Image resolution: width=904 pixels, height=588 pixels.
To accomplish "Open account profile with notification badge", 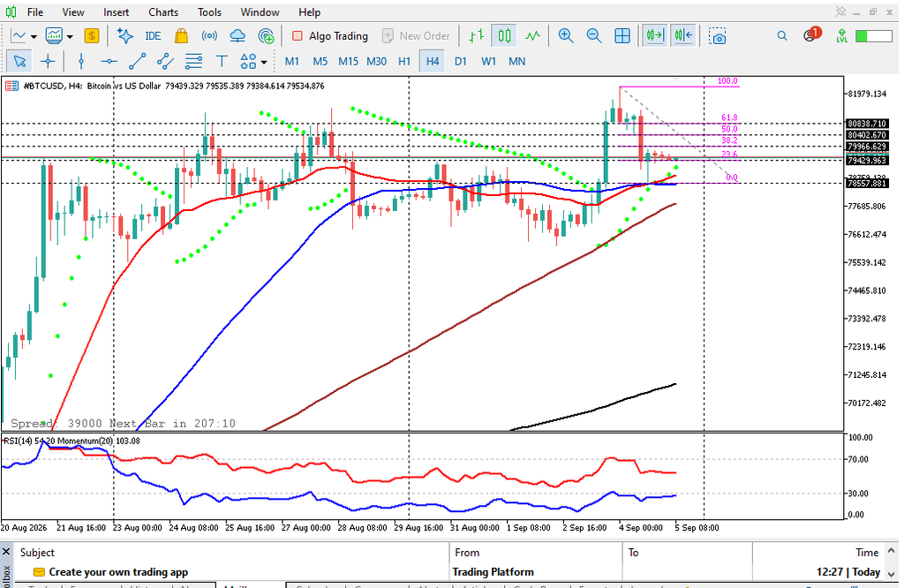I will pyautogui.click(x=812, y=34).
